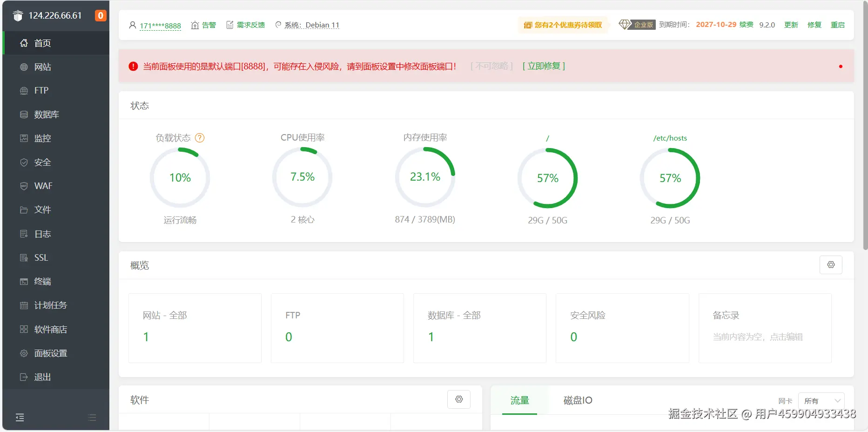Click the 23.1% memory usage gauge
The image size is (868, 432).
click(x=425, y=177)
